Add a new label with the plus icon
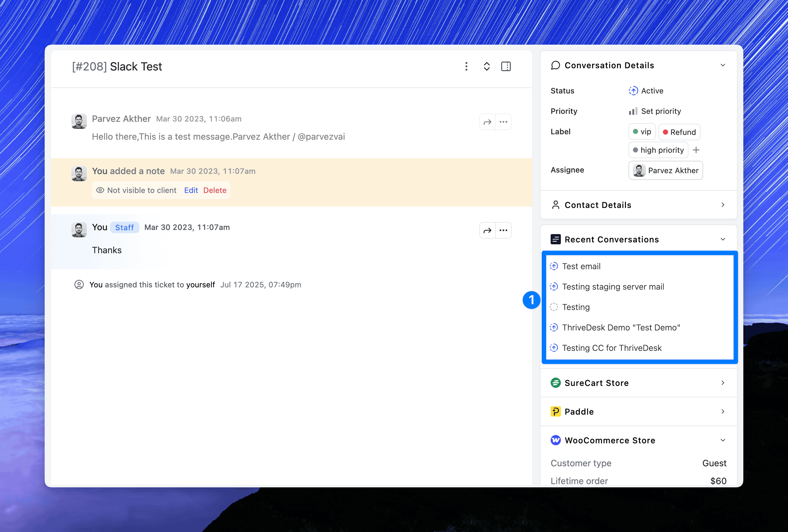 [x=696, y=150]
